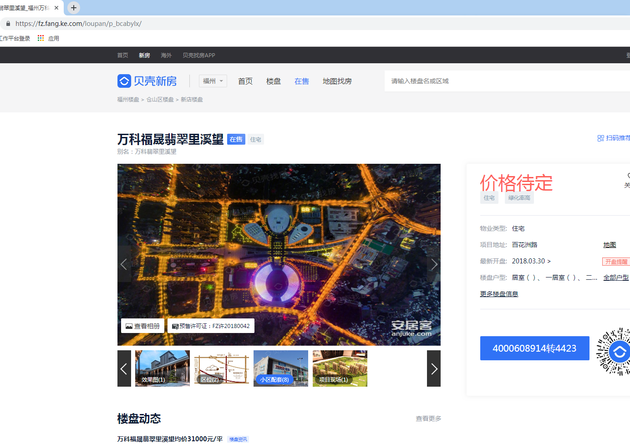The width and height of the screenshot is (630, 444).
Task: Follow the 仓山区楼盘 breadcrumb
Action: pos(160,100)
